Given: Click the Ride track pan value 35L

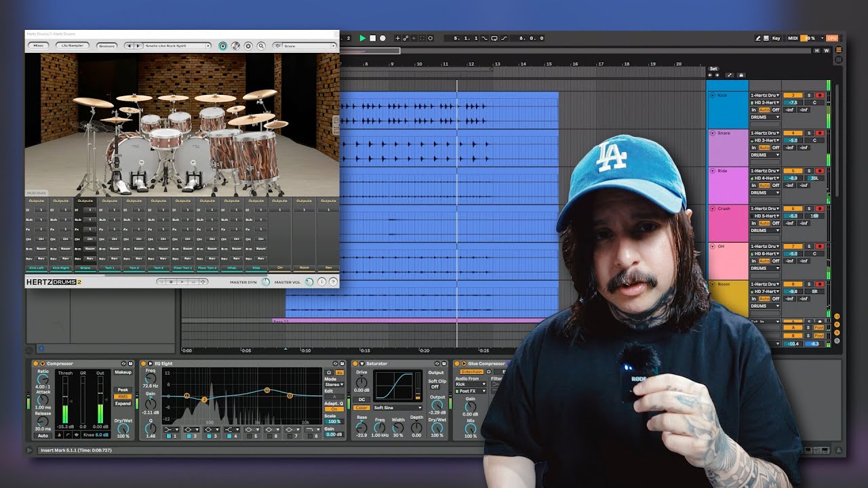Looking at the screenshot, I should 814,178.
